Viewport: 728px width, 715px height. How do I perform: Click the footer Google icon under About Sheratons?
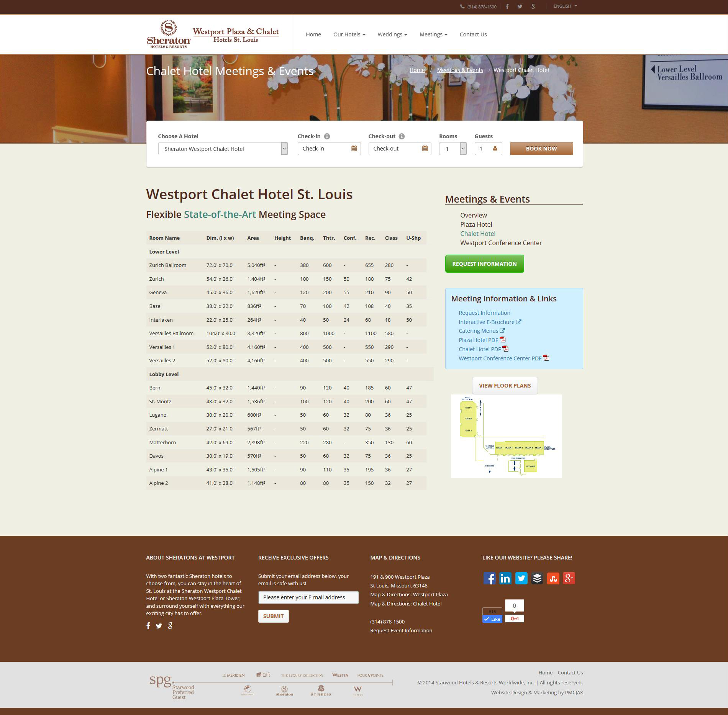tap(170, 626)
